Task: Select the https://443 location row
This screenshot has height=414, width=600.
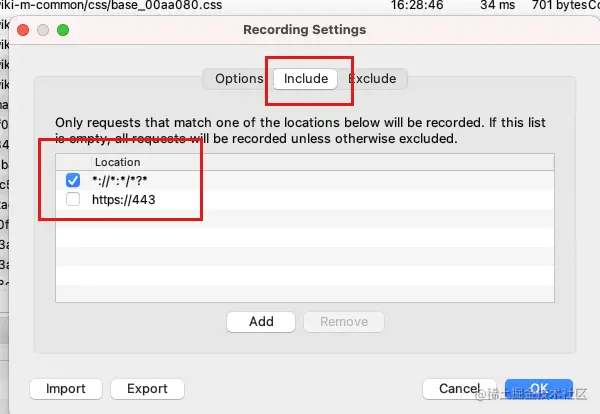Action: [x=305, y=199]
